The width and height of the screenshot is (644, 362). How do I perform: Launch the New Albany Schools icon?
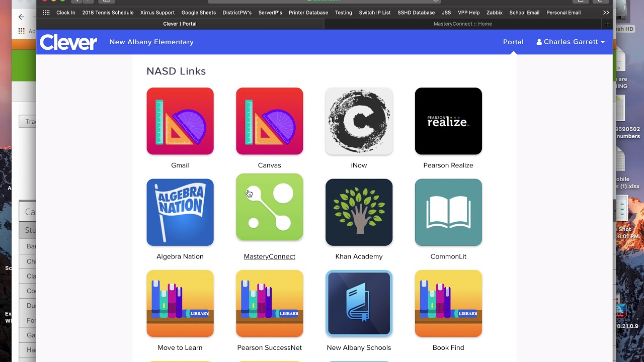[x=359, y=303]
